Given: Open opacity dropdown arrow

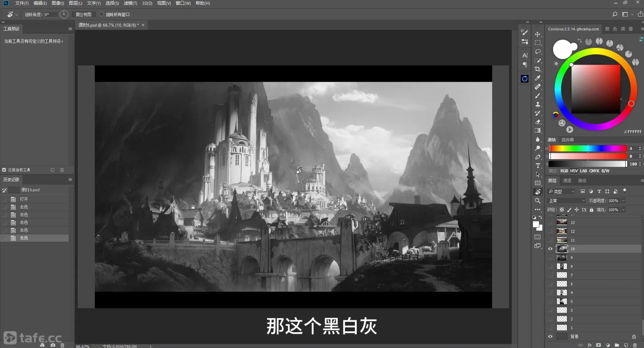Looking at the screenshot, I should click(623, 200).
